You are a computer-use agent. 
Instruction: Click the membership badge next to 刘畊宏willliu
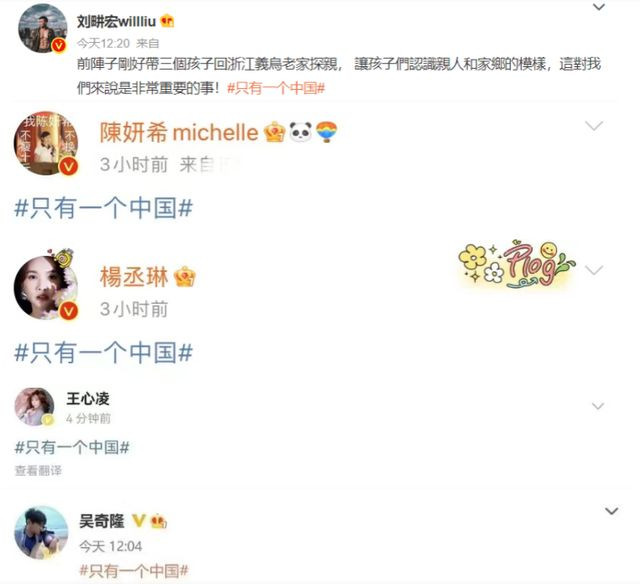(167, 20)
